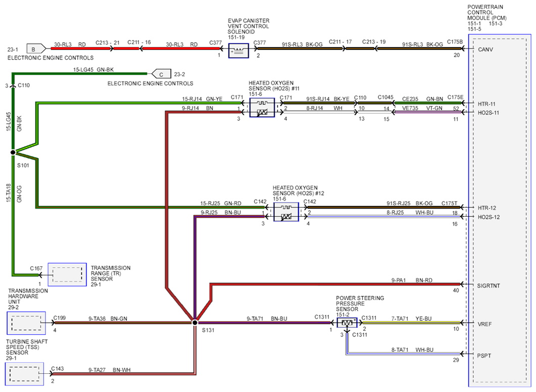536x392 pixels.
Task: Select the C175B connector label
Action: [455, 42]
